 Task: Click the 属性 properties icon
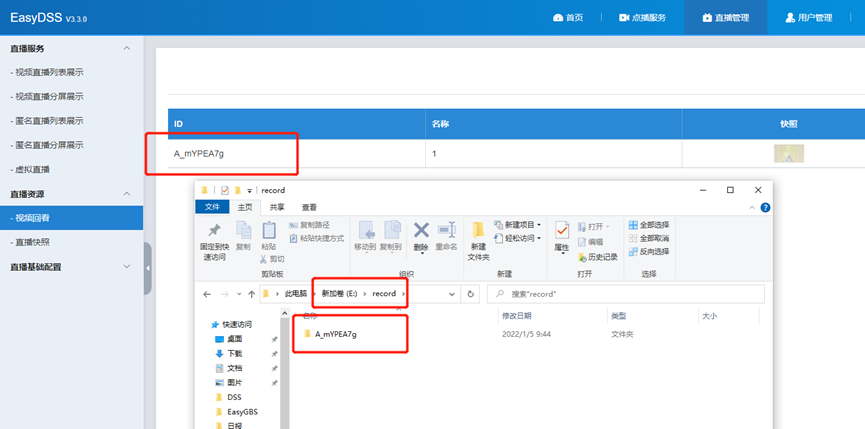pos(562,230)
